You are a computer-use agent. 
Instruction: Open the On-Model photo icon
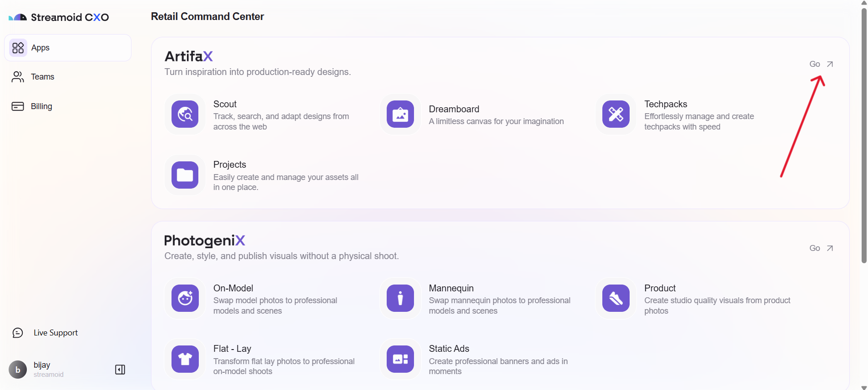coord(185,298)
